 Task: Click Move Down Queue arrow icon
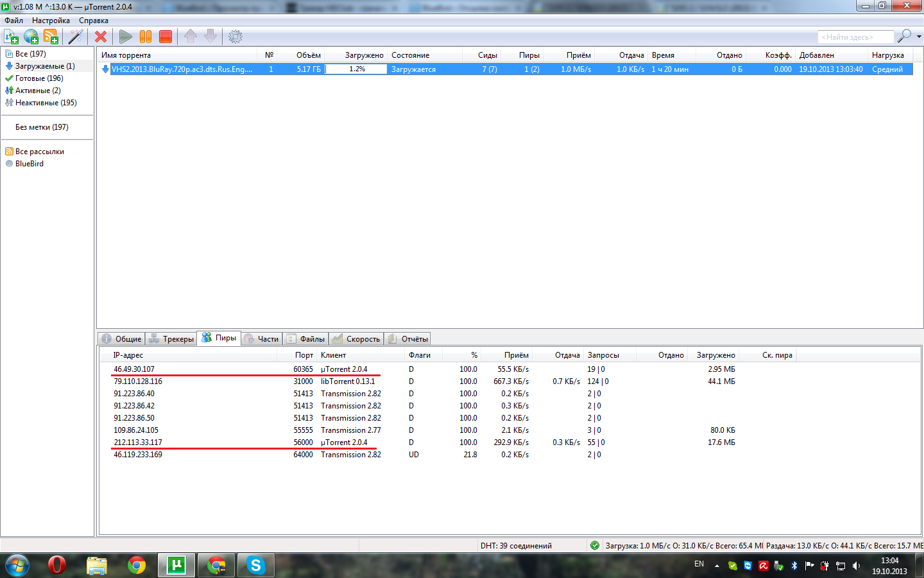click(210, 37)
